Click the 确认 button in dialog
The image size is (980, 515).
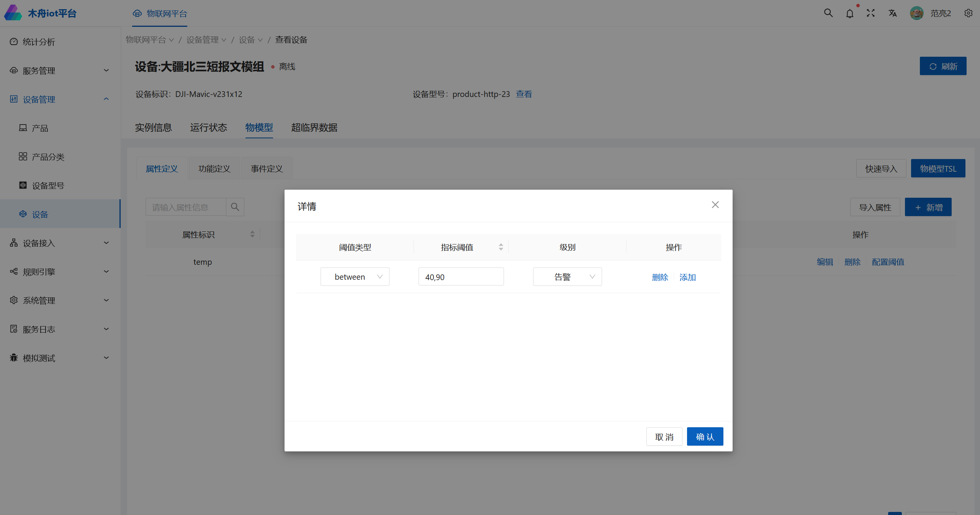point(705,436)
